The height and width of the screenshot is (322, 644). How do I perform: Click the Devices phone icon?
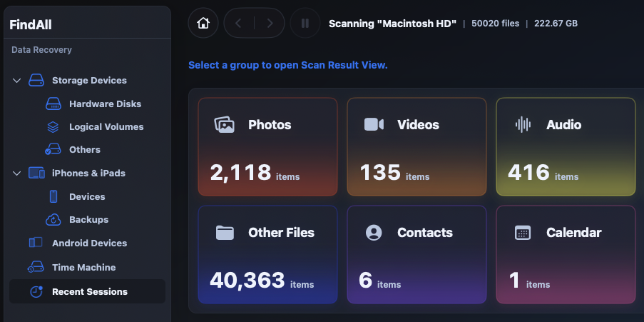click(x=53, y=196)
